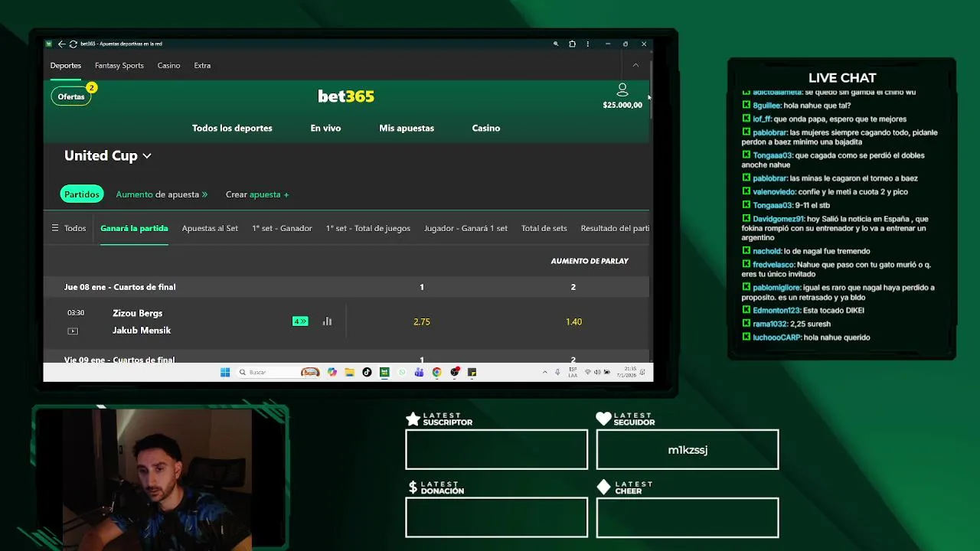This screenshot has height=551, width=980.
Task: Open TikTok from the taskbar
Action: [x=367, y=372]
